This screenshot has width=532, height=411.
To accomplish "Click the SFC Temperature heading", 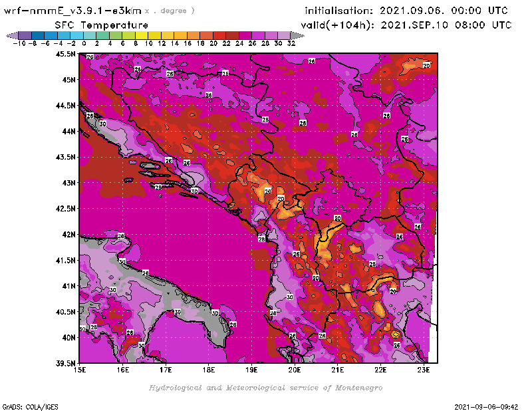I will [102, 25].
